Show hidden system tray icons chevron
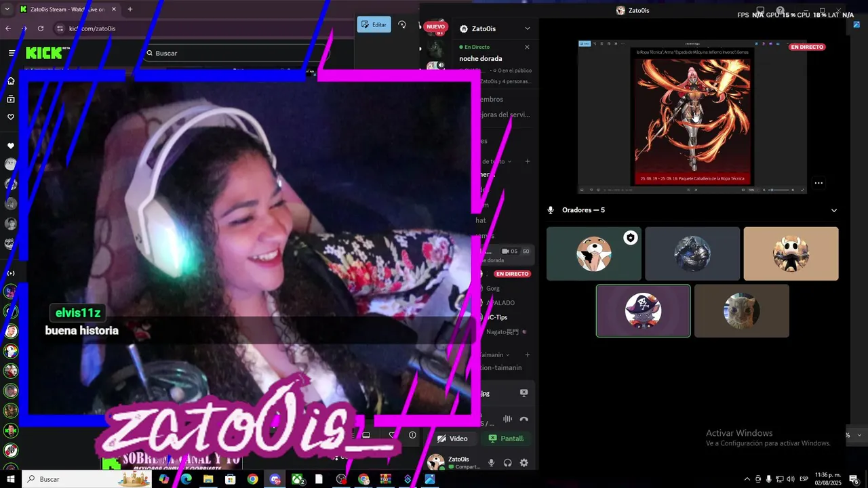The image size is (868, 488). tap(747, 479)
